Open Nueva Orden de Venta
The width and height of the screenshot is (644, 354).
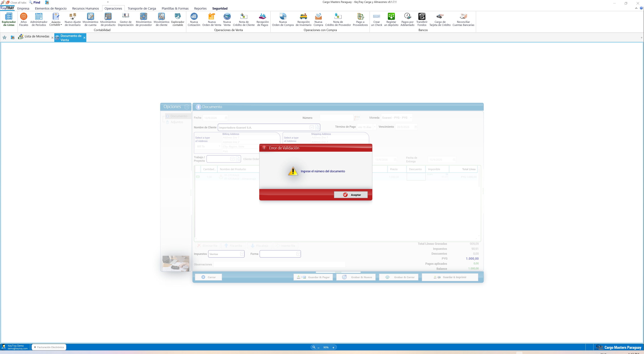[211, 19]
